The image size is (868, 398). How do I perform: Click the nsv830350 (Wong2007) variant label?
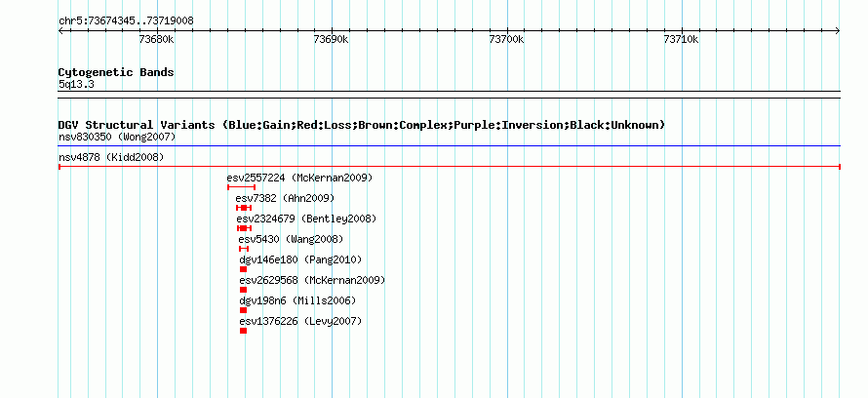(x=117, y=137)
